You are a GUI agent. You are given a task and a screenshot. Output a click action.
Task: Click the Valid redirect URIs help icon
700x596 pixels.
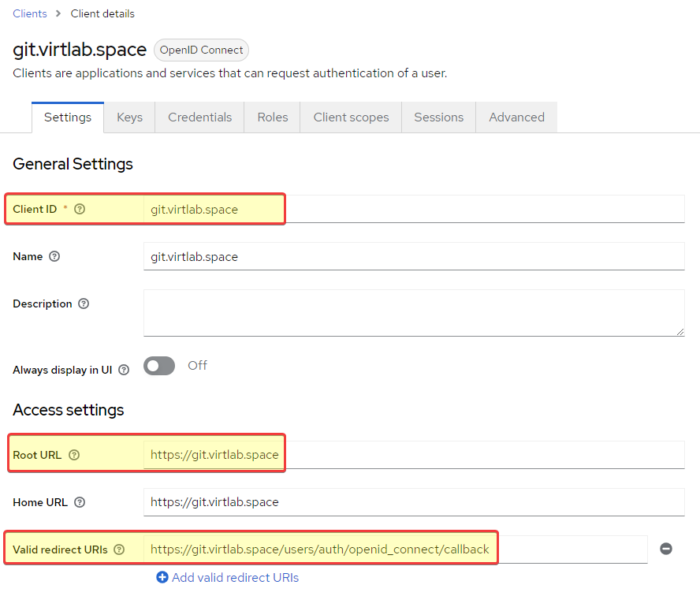click(119, 549)
